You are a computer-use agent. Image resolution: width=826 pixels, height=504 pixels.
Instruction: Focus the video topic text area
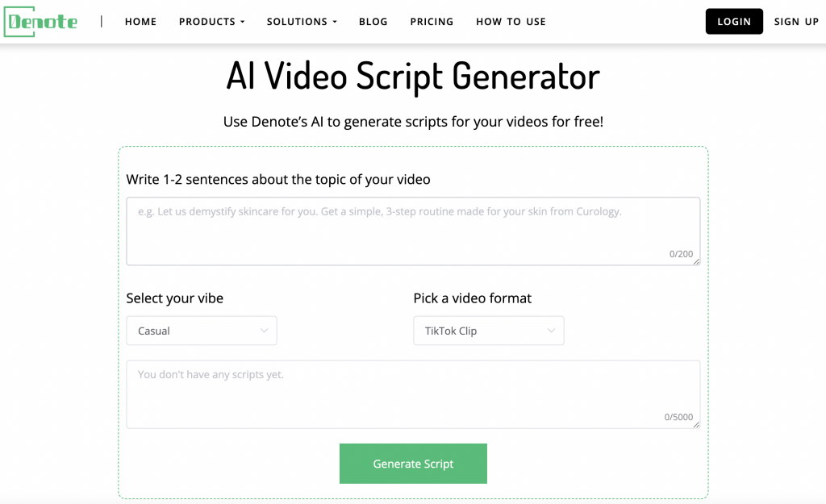pos(412,230)
